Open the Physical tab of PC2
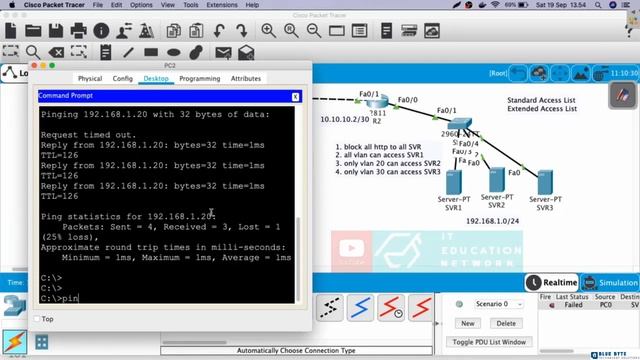 [x=90, y=78]
